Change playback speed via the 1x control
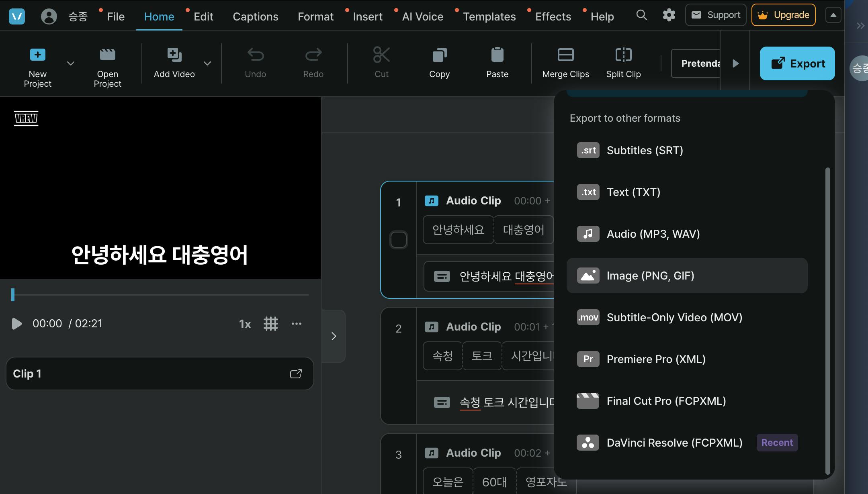 pyautogui.click(x=245, y=323)
